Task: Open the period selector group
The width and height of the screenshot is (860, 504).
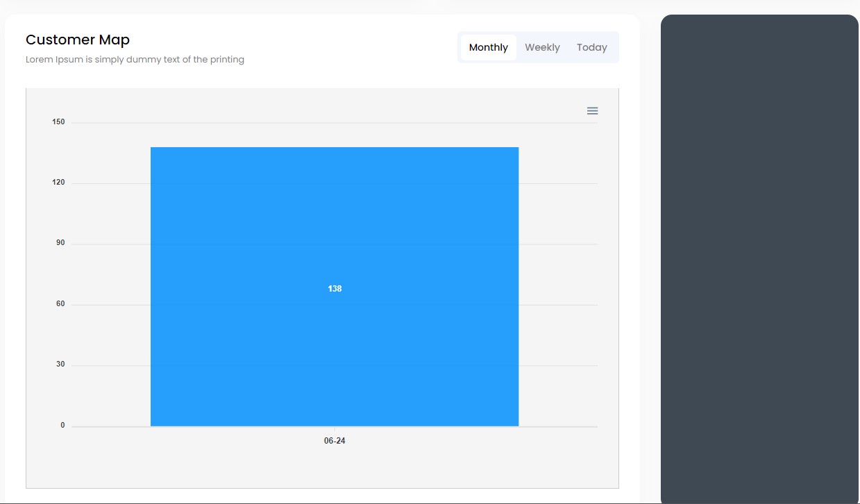Action: coord(538,47)
